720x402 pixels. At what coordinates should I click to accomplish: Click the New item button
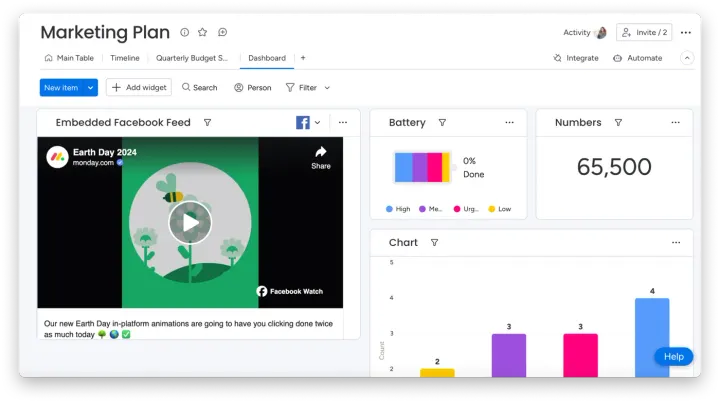point(62,87)
